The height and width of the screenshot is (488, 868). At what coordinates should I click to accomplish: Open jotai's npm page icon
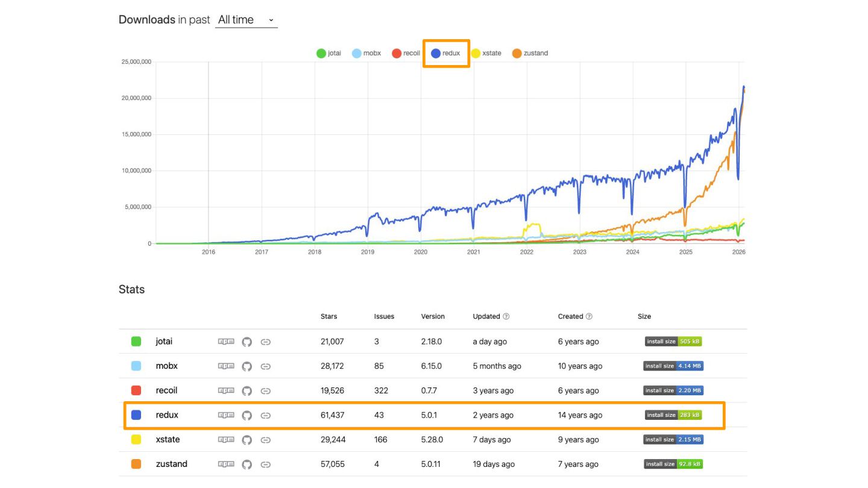click(x=226, y=342)
